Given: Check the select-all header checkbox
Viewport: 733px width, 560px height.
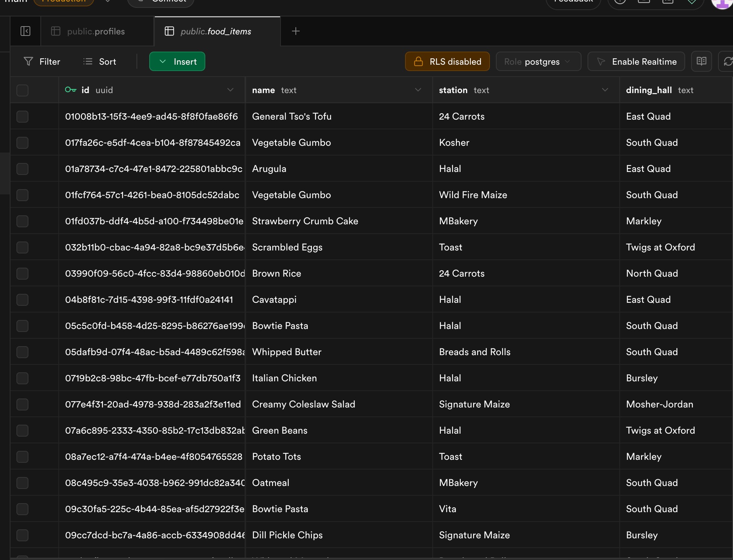Looking at the screenshot, I should point(22,90).
